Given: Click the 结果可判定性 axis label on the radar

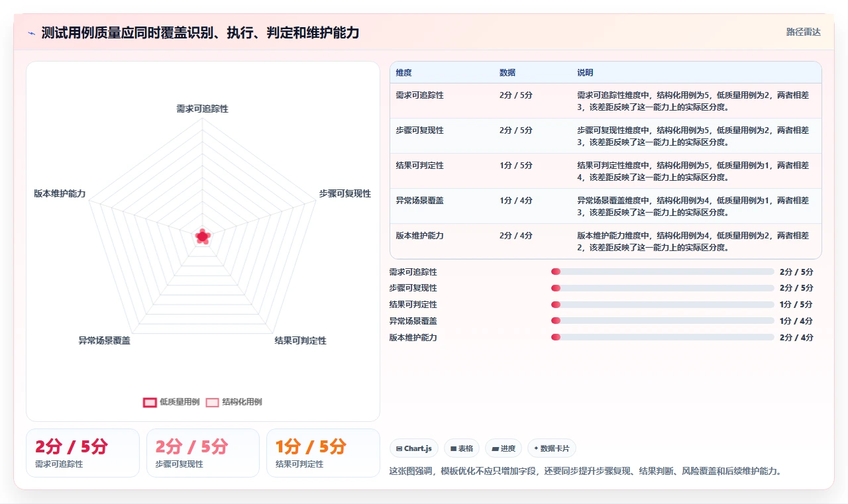Looking at the screenshot, I should [301, 340].
